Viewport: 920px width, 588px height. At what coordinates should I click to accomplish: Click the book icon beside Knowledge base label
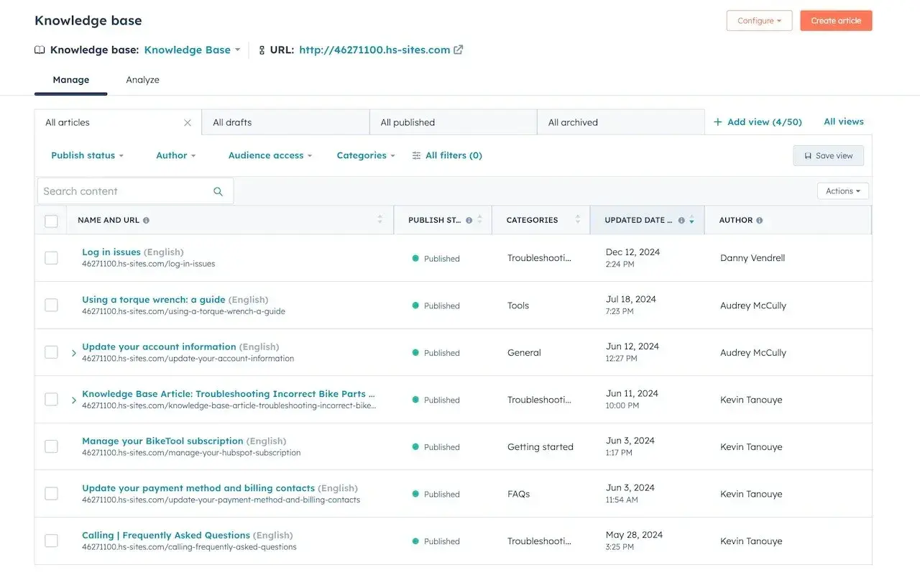[38, 50]
